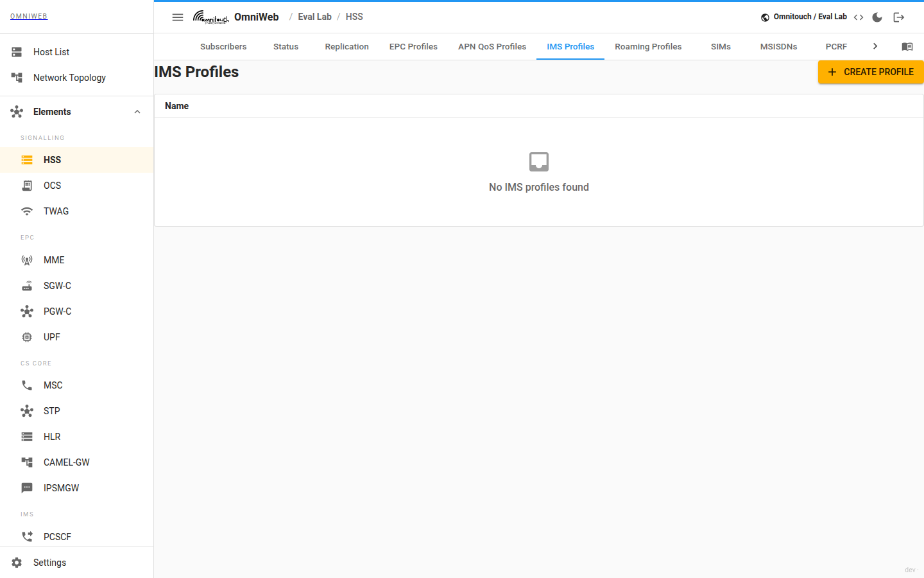The width and height of the screenshot is (924, 578).
Task: Click the SGW-C router icon
Action: pos(27,286)
